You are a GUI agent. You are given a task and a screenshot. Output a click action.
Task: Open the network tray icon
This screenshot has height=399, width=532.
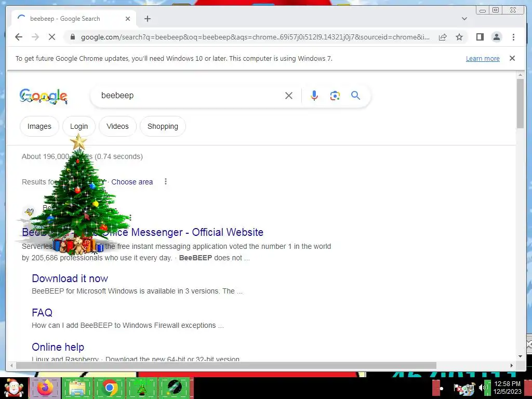pos(470,389)
